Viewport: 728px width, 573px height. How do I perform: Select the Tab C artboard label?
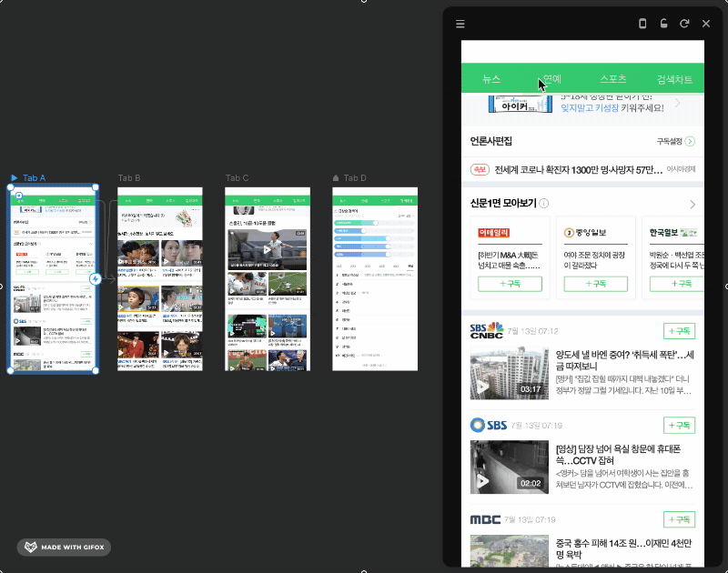tap(237, 177)
